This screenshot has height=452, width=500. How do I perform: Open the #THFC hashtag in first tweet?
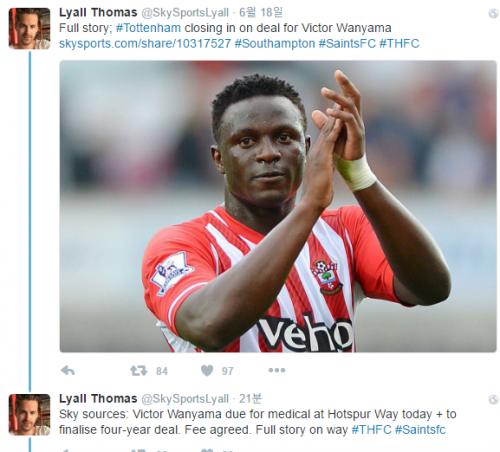coord(399,44)
